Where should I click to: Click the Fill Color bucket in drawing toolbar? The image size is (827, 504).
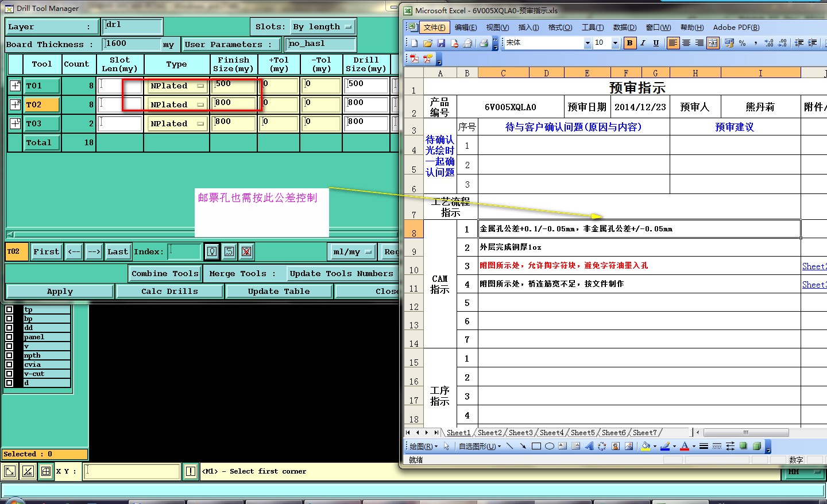646,446
